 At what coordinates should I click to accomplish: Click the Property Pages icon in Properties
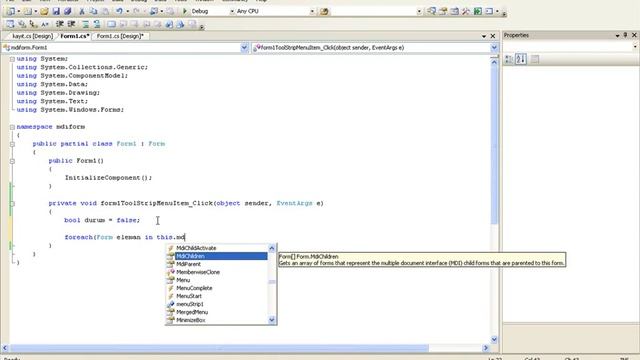(535, 59)
